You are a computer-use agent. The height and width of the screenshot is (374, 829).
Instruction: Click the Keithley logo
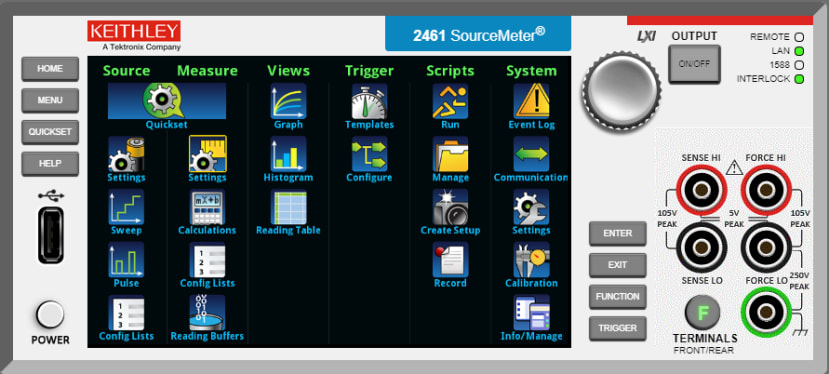pos(134,35)
